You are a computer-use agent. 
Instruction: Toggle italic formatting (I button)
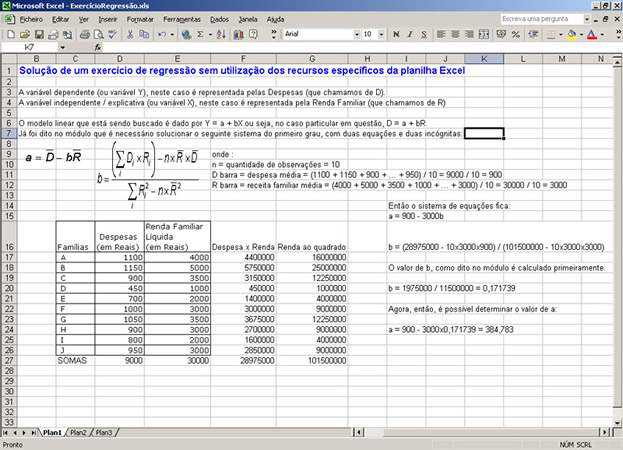click(x=410, y=34)
